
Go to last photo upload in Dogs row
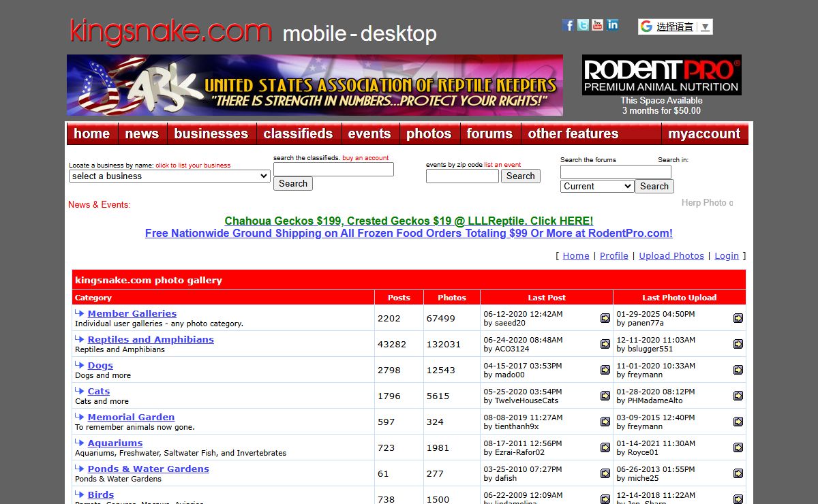click(x=738, y=370)
